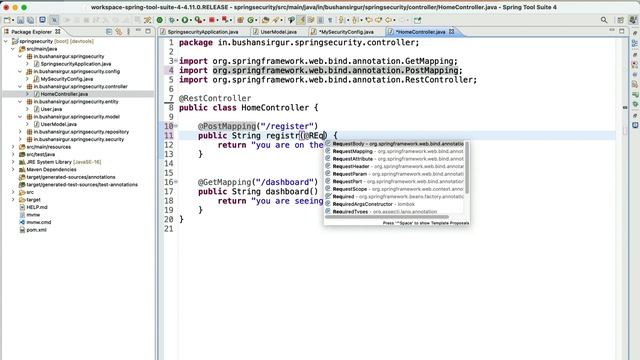The width and height of the screenshot is (640, 360).
Task: Collapse the src/main/java folder
Action: [x=13, y=49]
